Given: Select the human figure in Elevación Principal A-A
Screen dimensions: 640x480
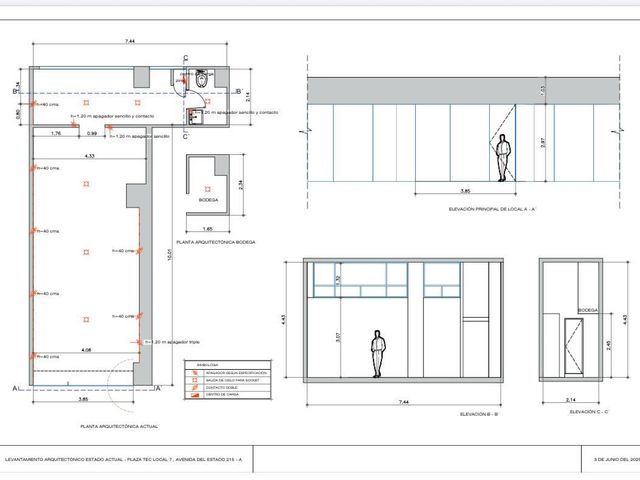Looking at the screenshot, I should point(503,158).
